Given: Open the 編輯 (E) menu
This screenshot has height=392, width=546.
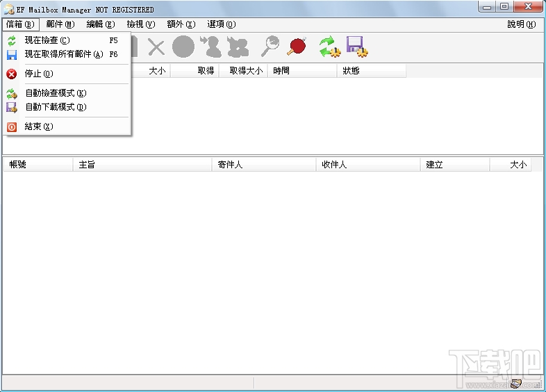Looking at the screenshot, I should click(101, 24).
